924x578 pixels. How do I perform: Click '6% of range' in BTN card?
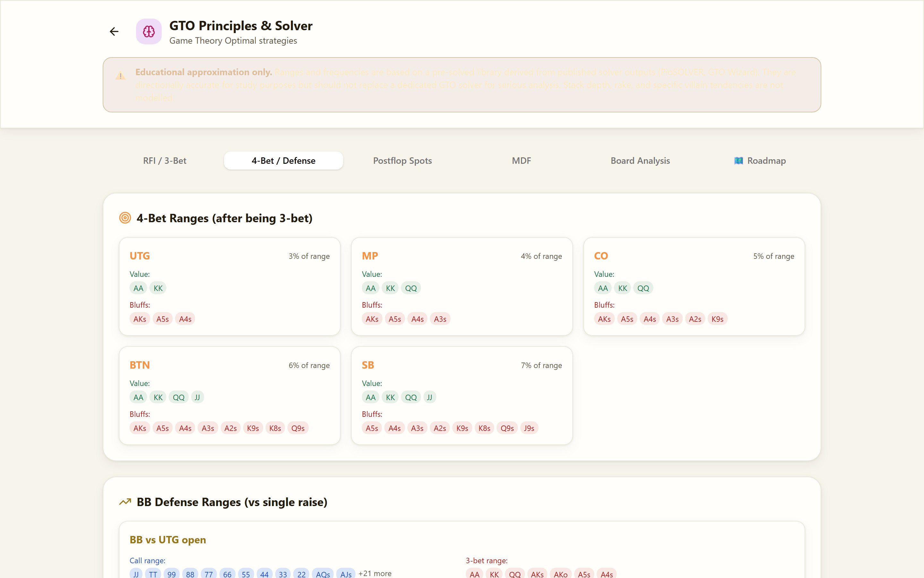coord(309,365)
